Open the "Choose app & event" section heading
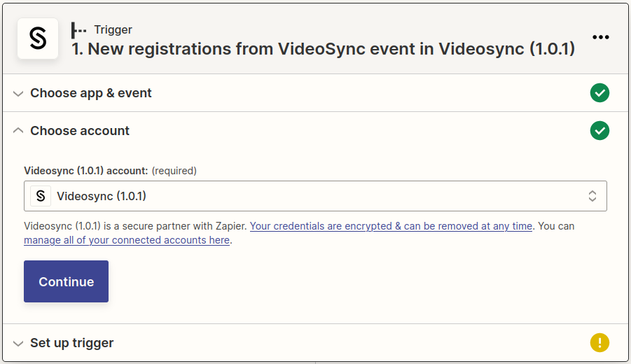631x364 pixels. (91, 93)
